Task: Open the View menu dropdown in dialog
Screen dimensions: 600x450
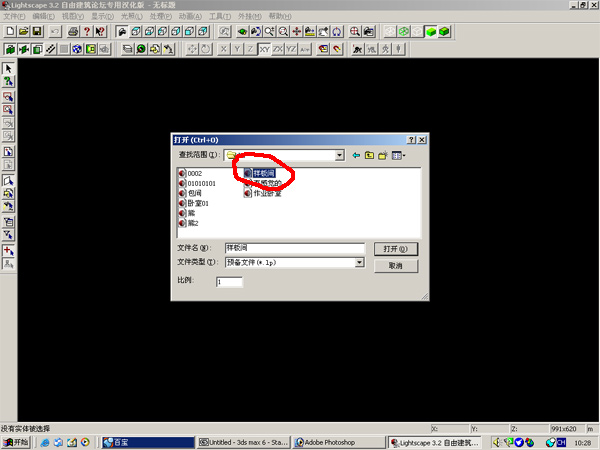Action: (398, 155)
